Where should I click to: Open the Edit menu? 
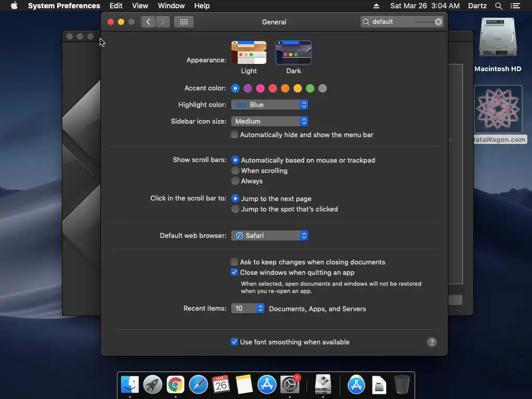click(x=116, y=6)
